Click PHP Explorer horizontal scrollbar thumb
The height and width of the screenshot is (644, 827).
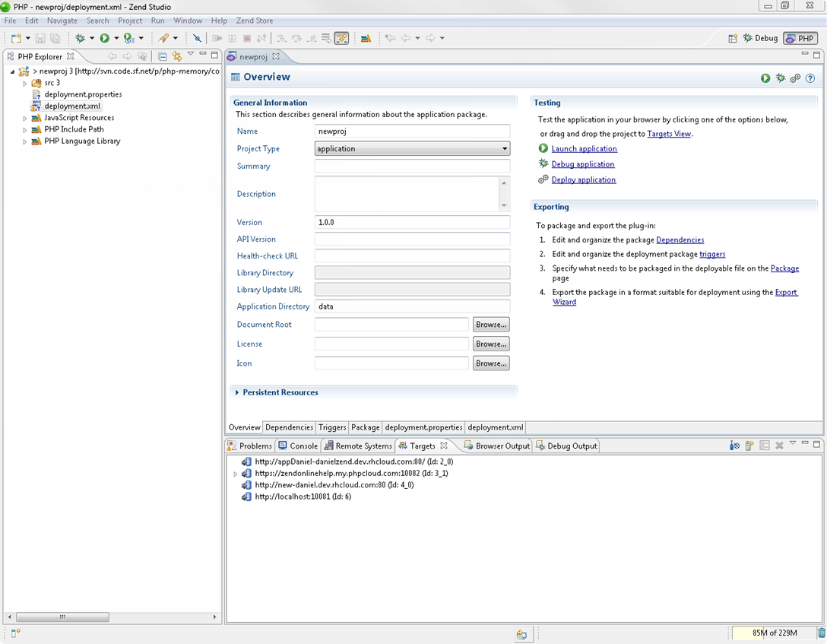click(x=63, y=617)
